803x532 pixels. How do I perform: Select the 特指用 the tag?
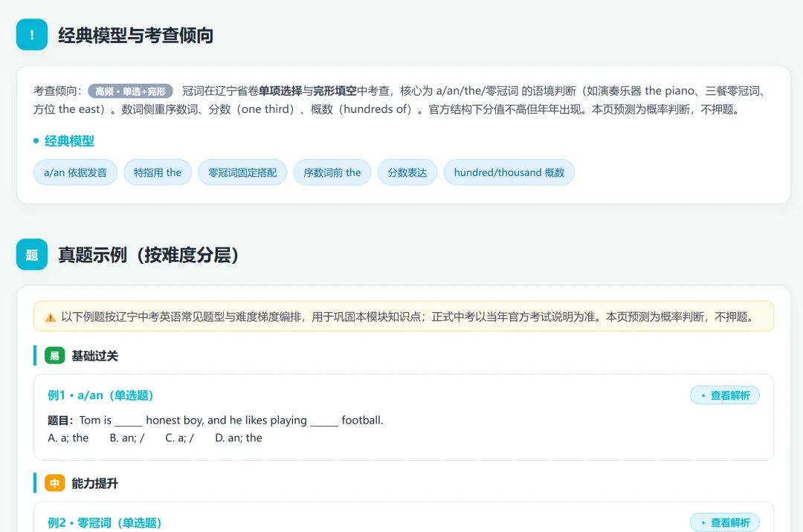coord(157,172)
